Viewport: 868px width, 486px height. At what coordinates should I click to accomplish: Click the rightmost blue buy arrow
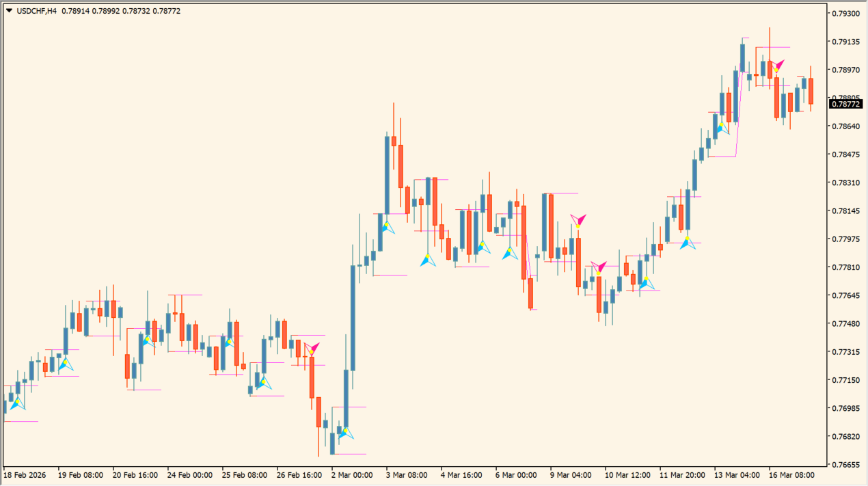[x=722, y=127]
